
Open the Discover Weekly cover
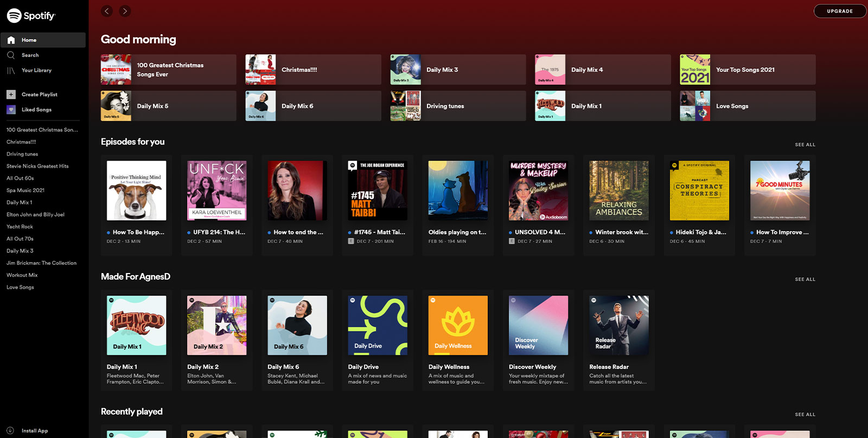pyautogui.click(x=538, y=325)
